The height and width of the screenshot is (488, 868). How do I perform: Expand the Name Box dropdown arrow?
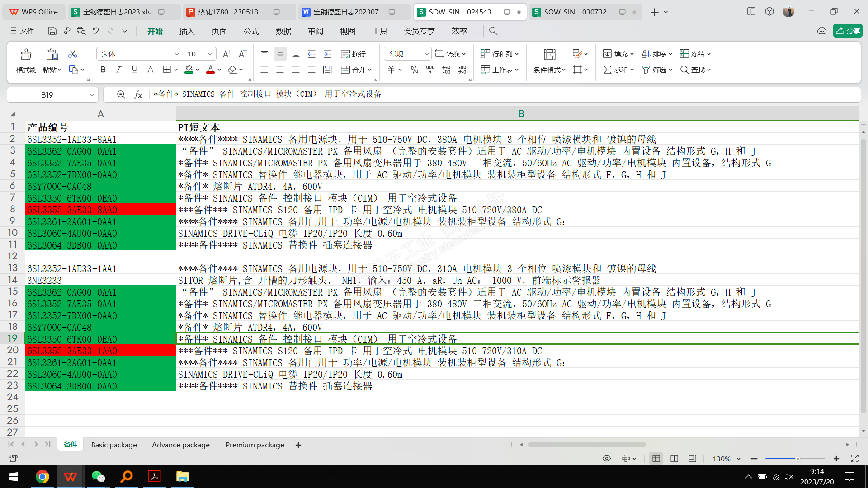[91, 95]
